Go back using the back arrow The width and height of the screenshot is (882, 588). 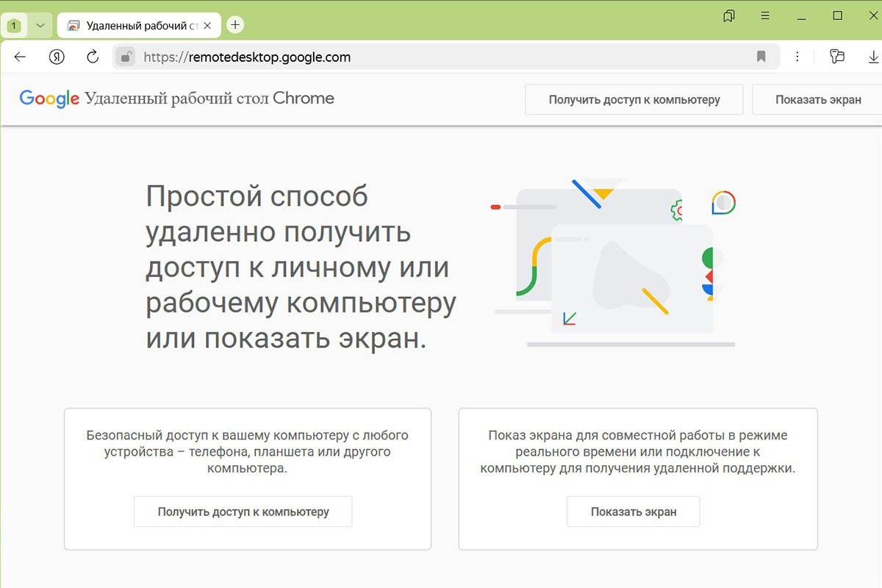point(19,56)
